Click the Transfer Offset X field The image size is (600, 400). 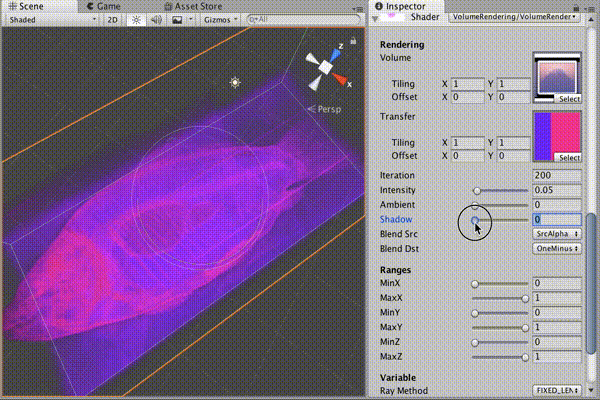[x=468, y=156]
